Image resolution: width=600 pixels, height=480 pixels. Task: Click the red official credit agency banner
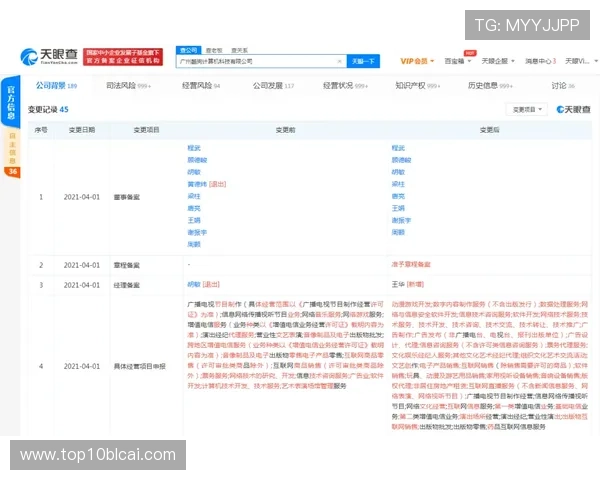[x=123, y=57]
